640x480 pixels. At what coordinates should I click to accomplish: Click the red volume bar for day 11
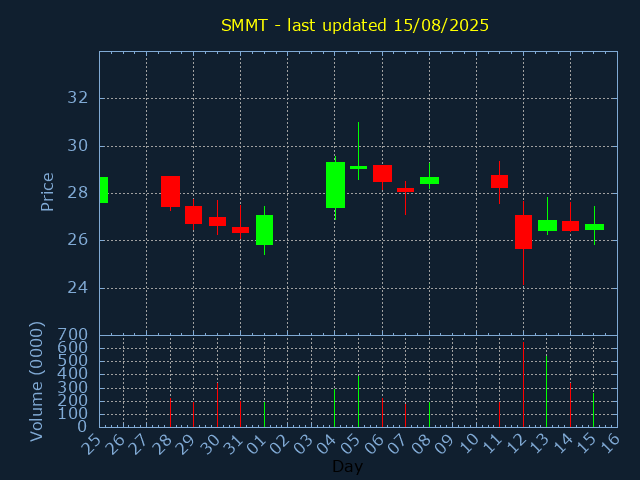coord(499,415)
